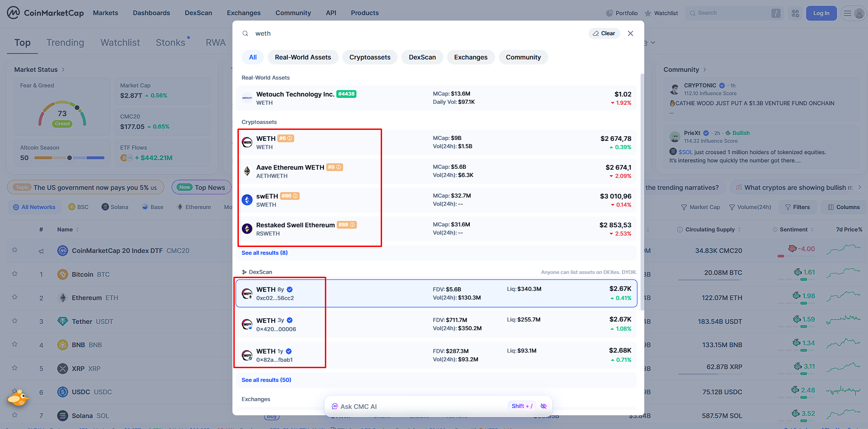
Task: Add Bitcoin to watchlist star
Action: click(15, 274)
